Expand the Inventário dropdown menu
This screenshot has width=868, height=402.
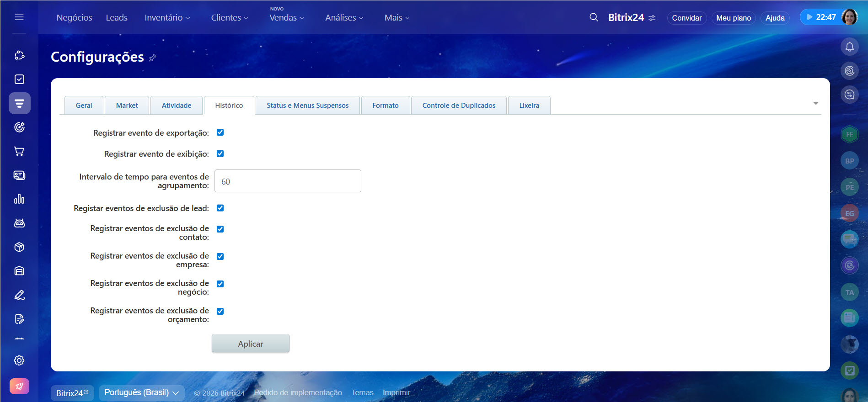pos(167,18)
